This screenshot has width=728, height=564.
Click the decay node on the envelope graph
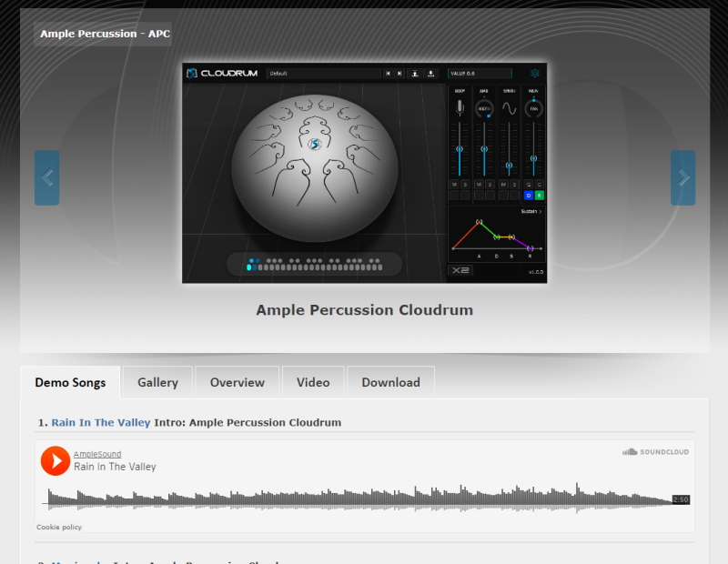pos(496,237)
